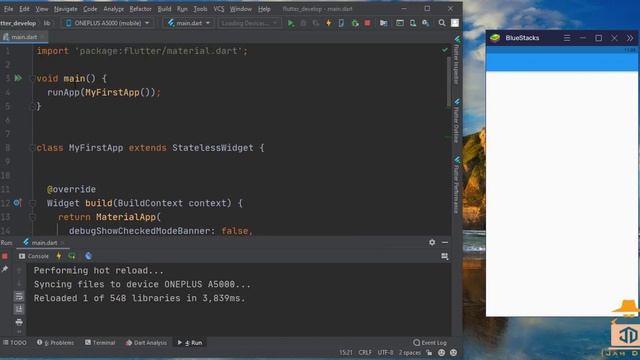
Task: Collapse the main function fold marker
Action: tap(33, 78)
